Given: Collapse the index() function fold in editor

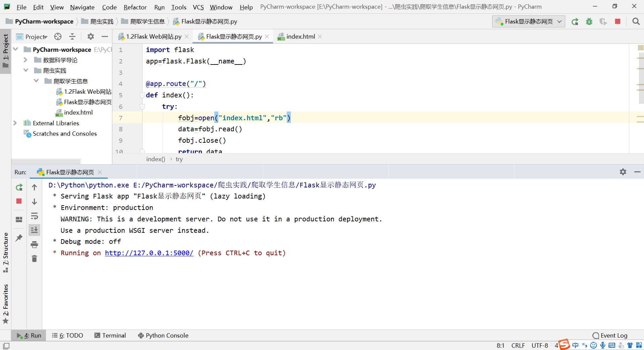Looking at the screenshot, I should coord(143,95).
